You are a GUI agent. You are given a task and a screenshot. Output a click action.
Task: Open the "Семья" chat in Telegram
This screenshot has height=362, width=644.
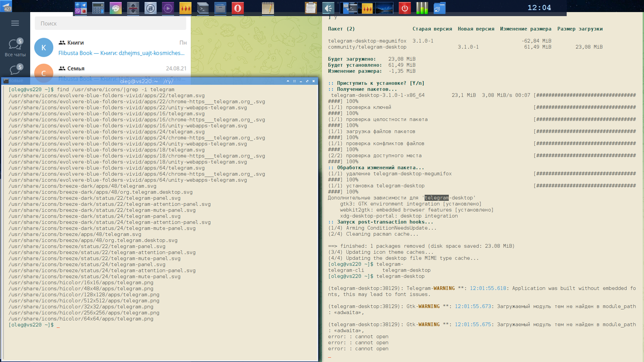pos(110,69)
